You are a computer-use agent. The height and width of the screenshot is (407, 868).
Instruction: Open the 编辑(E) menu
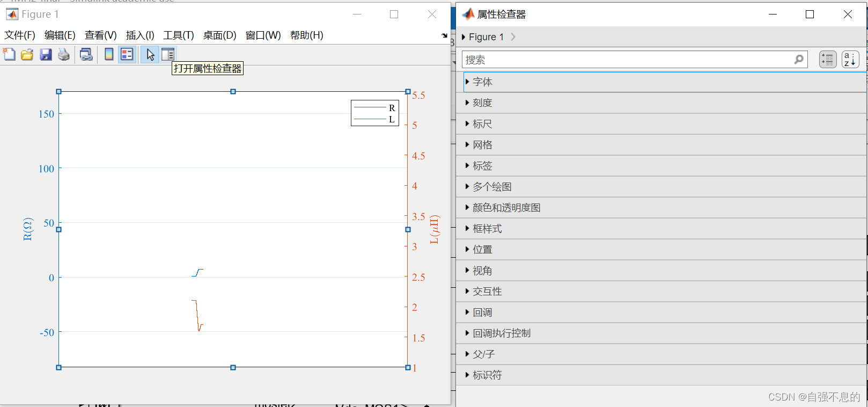click(60, 35)
